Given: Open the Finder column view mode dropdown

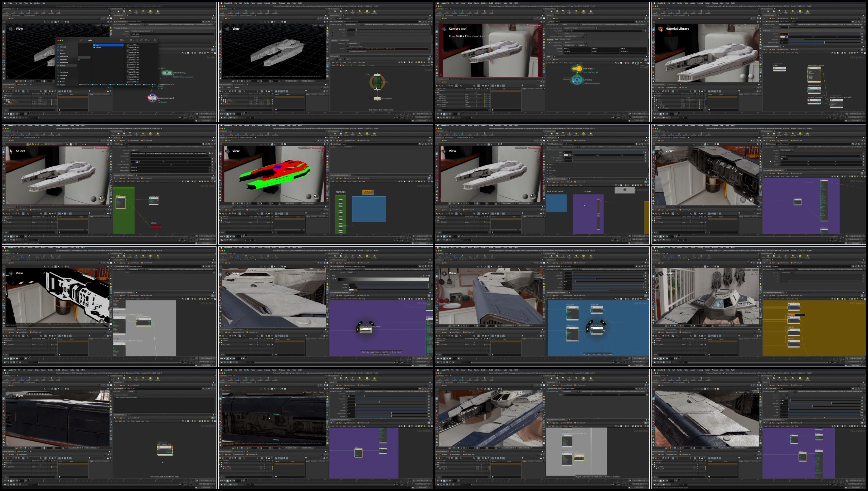Looking at the screenshot, I should point(122,40).
